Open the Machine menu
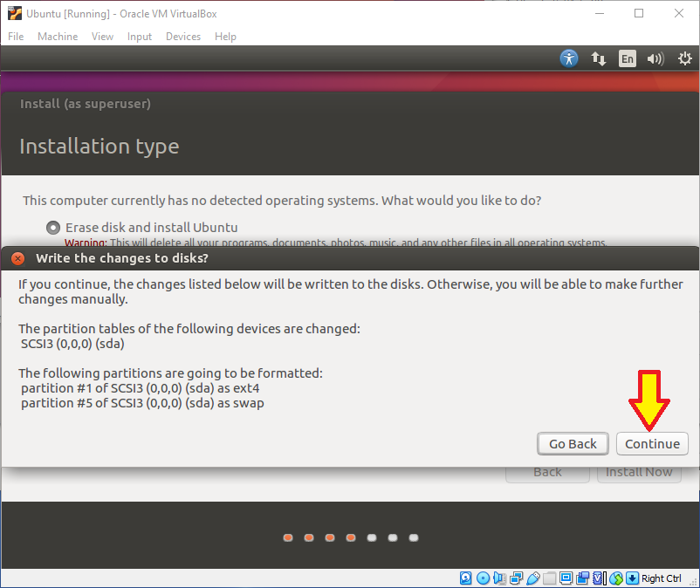The width and height of the screenshot is (700, 588). (x=58, y=37)
